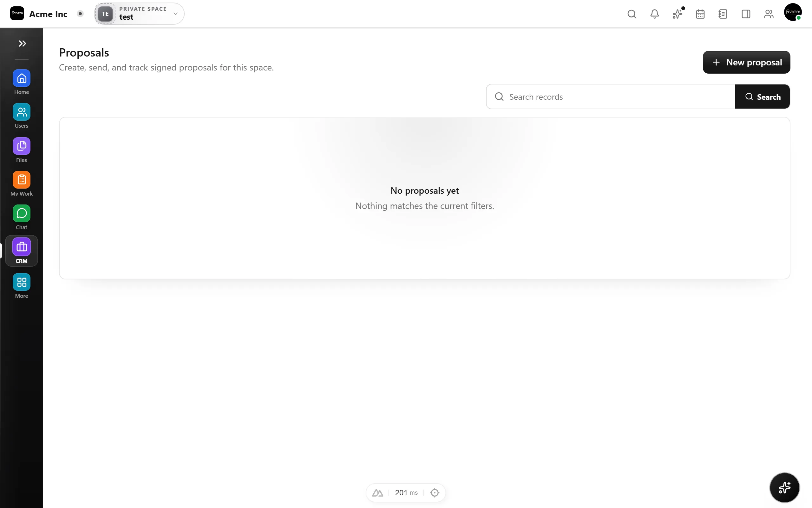812x508 pixels.
Task: Open the Files section in sidebar
Action: click(22, 150)
